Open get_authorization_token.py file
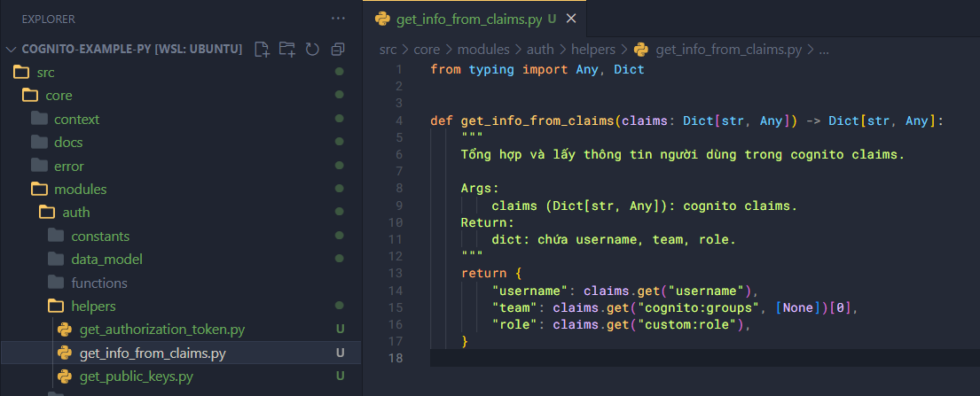 click(161, 330)
